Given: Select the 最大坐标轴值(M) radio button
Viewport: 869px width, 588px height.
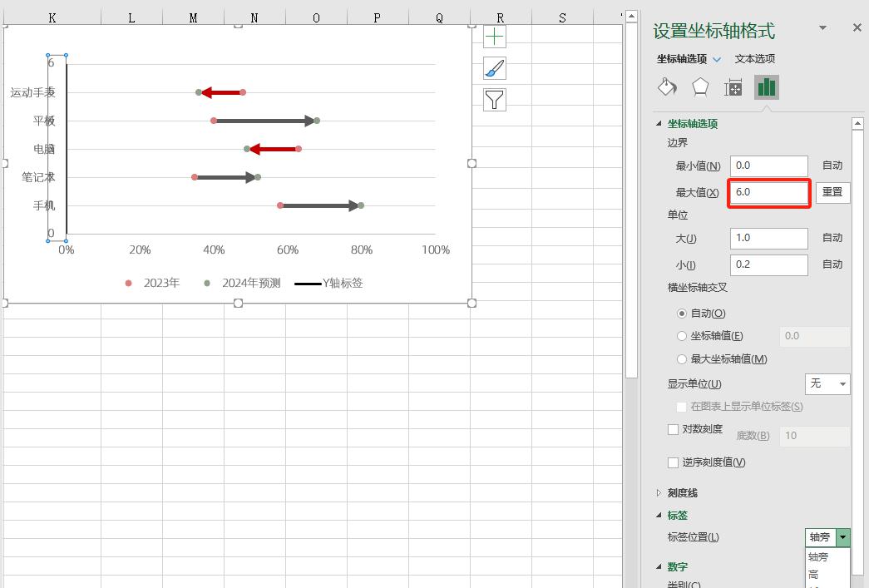Looking at the screenshot, I should pyautogui.click(x=682, y=359).
